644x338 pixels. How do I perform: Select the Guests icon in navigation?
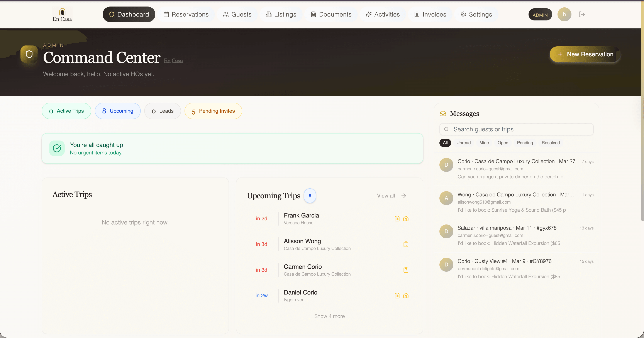[x=226, y=14]
